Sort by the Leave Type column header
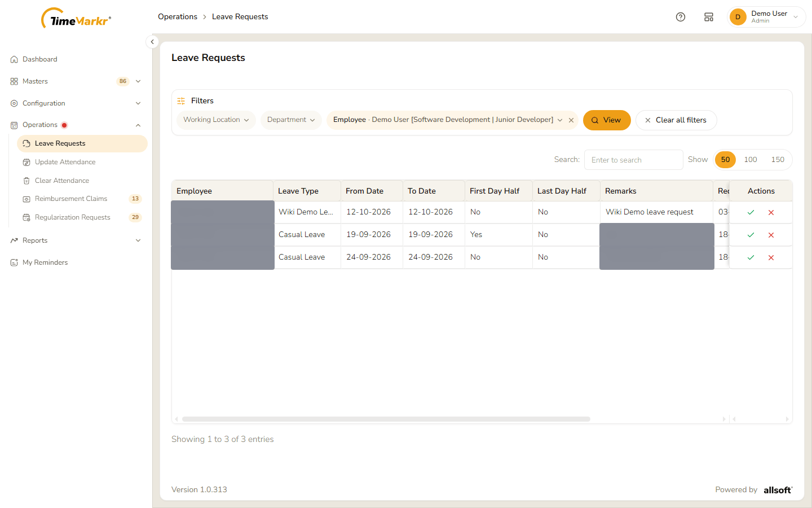The height and width of the screenshot is (508, 812). (x=307, y=191)
